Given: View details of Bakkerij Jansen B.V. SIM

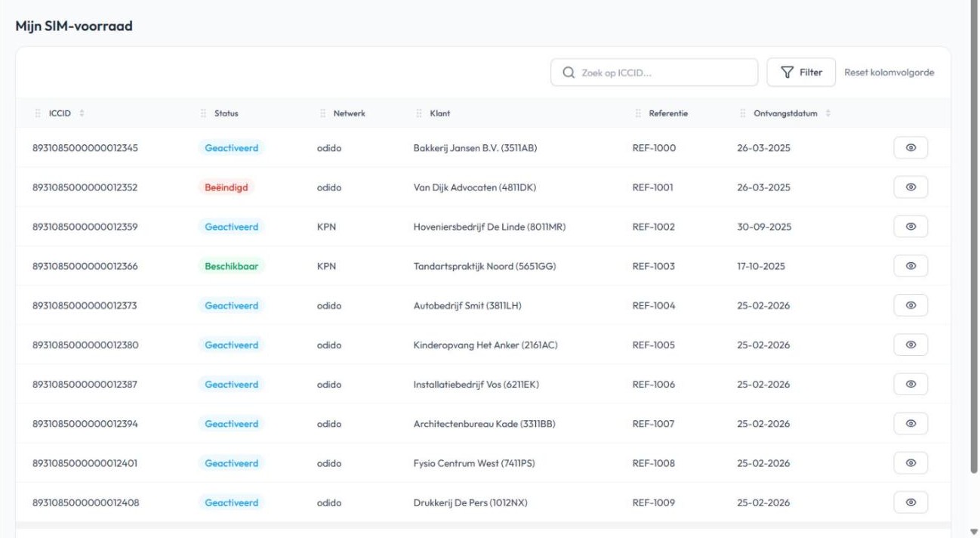Looking at the screenshot, I should pyautogui.click(x=911, y=148).
